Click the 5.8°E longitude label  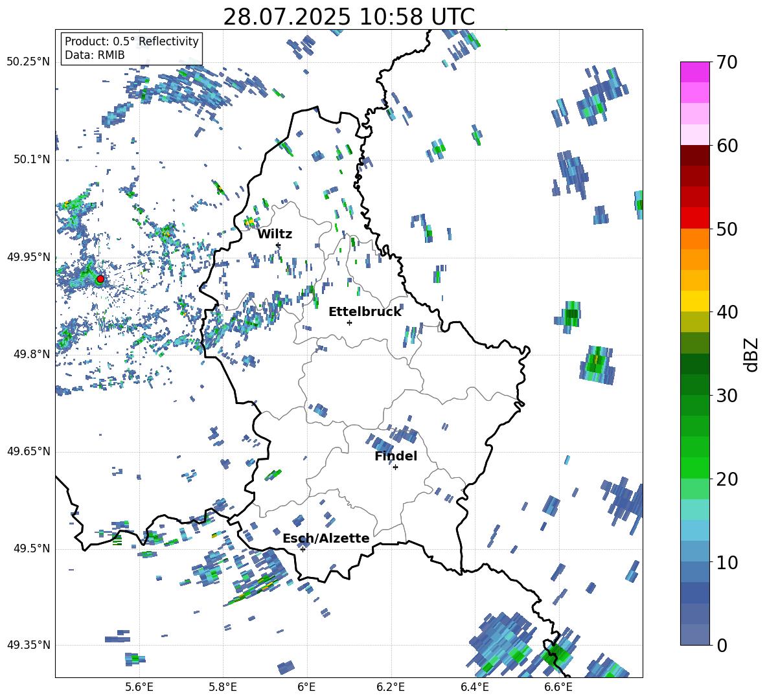click(x=223, y=687)
